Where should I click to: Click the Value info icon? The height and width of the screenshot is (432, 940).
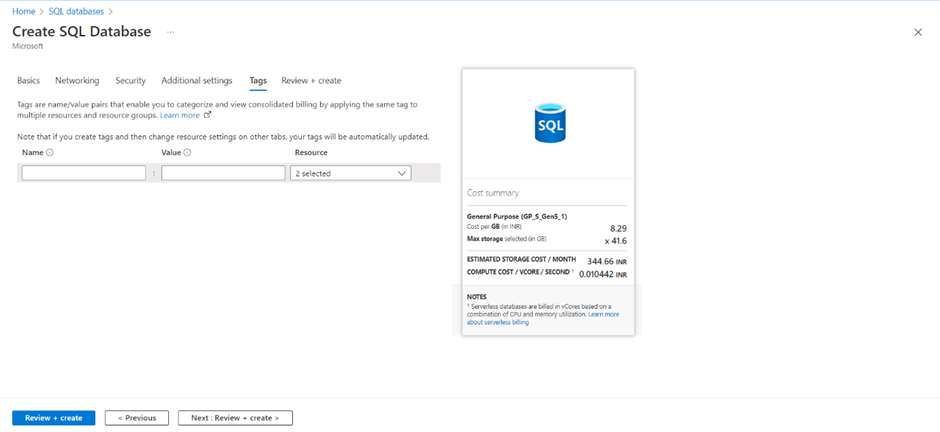tap(187, 153)
